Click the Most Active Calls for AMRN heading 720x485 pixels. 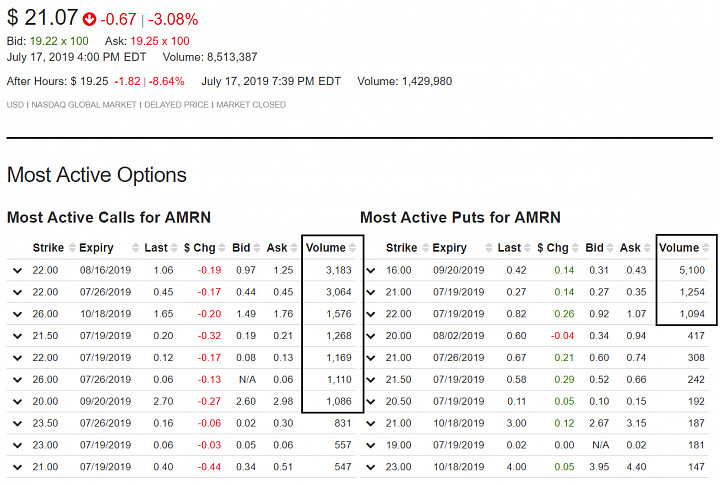(109, 217)
